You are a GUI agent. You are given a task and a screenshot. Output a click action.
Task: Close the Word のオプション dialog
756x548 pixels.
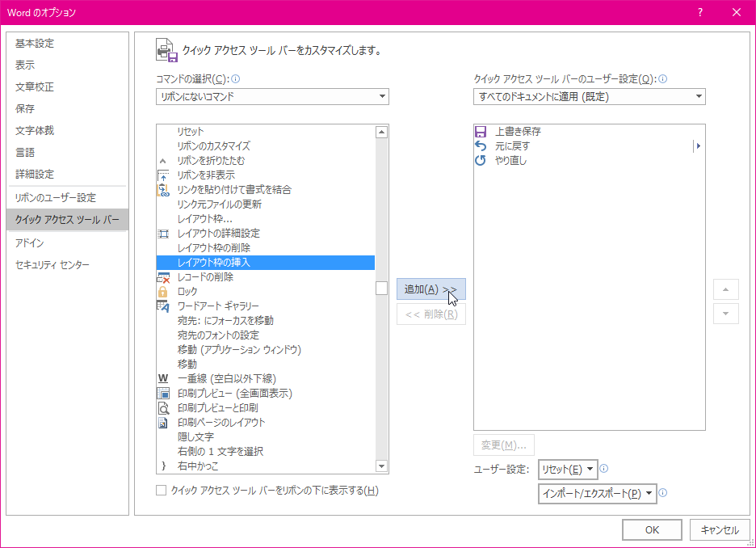click(x=737, y=13)
